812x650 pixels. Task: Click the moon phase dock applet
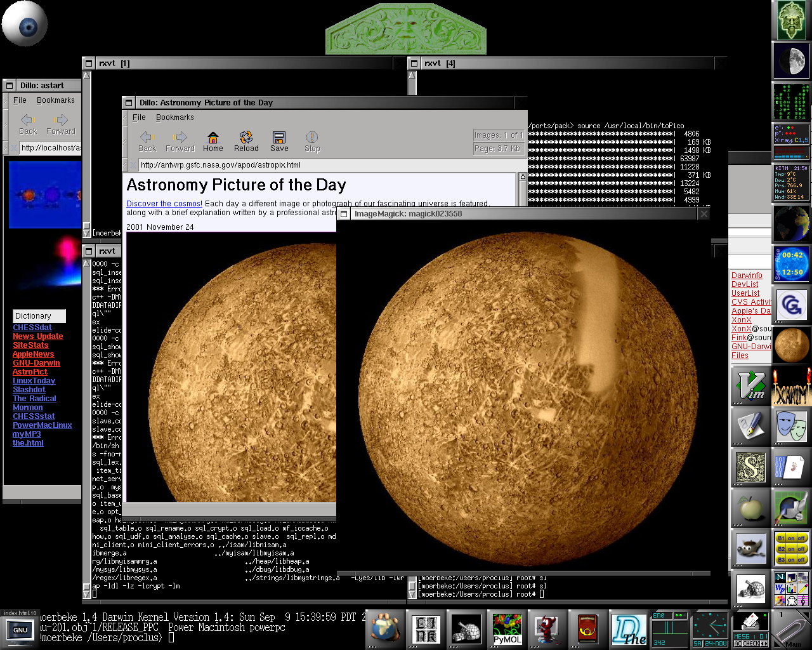click(791, 61)
